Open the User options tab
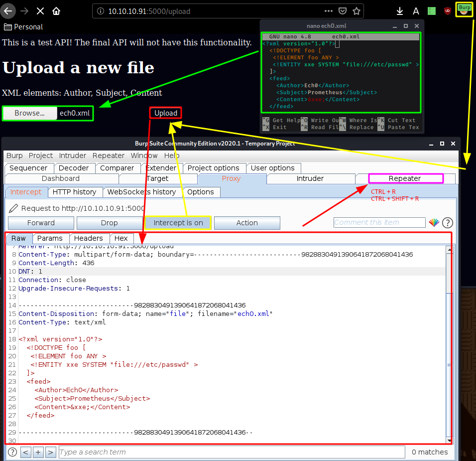This screenshot has height=461, width=476. tap(273, 168)
